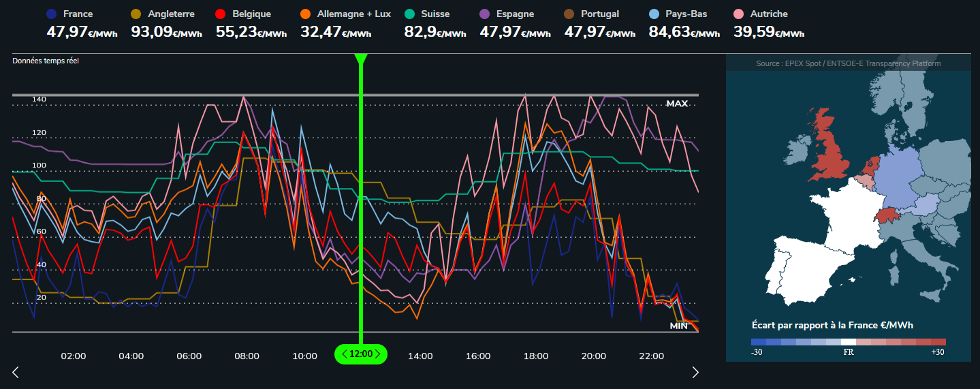Click the Belgique red legend dot

221,14
